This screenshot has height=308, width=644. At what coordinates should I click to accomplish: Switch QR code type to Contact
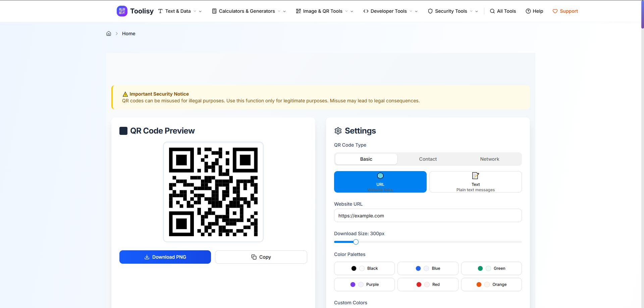pos(428,159)
